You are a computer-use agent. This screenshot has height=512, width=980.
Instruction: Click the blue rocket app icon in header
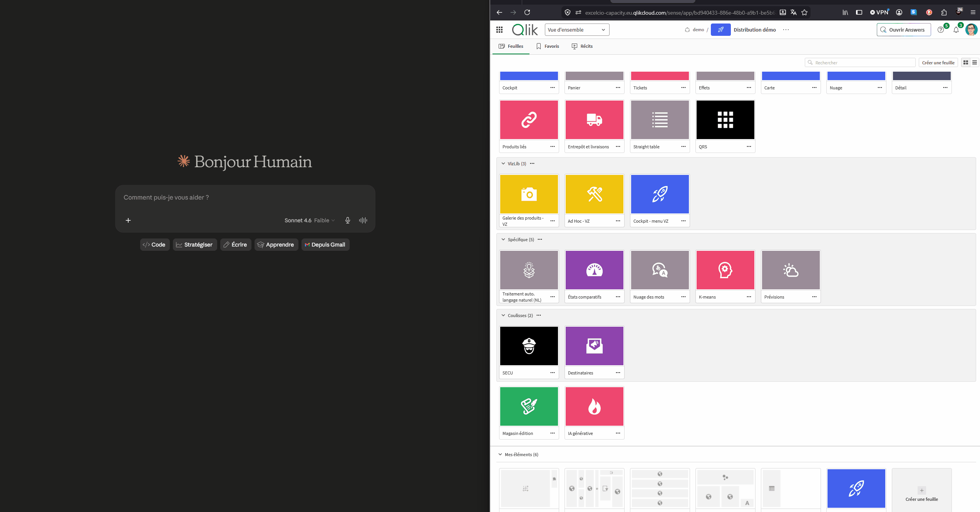(x=720, y=30)
